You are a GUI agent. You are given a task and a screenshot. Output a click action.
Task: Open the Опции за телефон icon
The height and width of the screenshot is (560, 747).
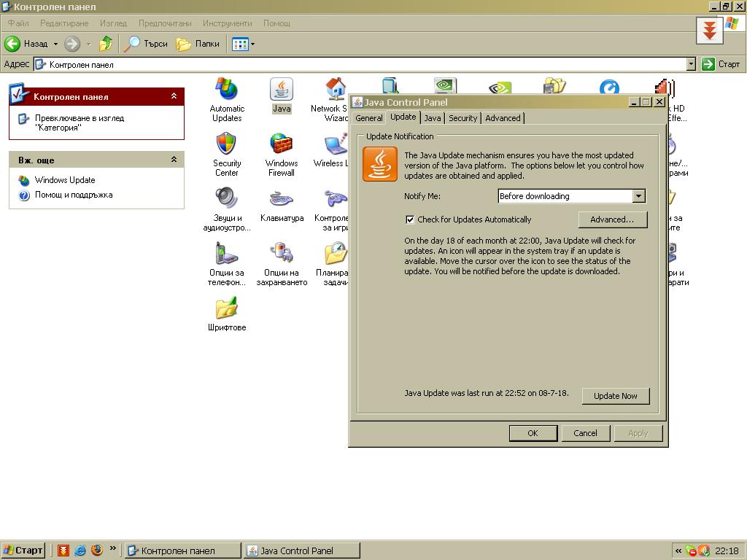[x=227, y=264]
